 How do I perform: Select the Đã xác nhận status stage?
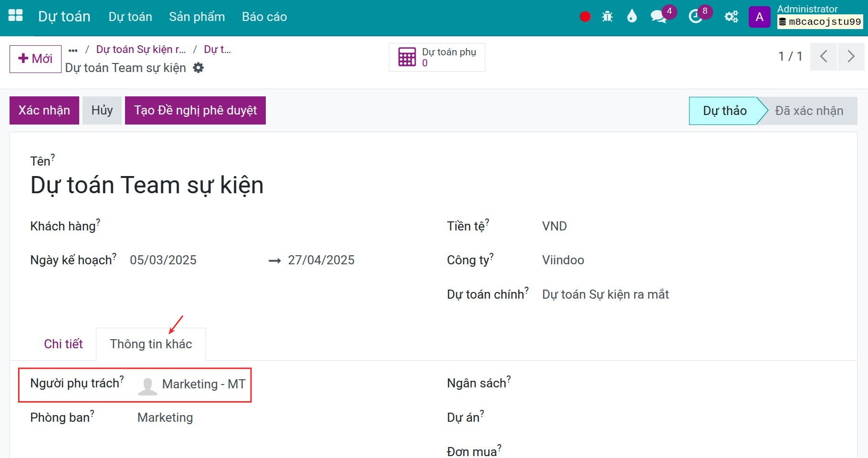pyautogui.click(x=809, y=111)
